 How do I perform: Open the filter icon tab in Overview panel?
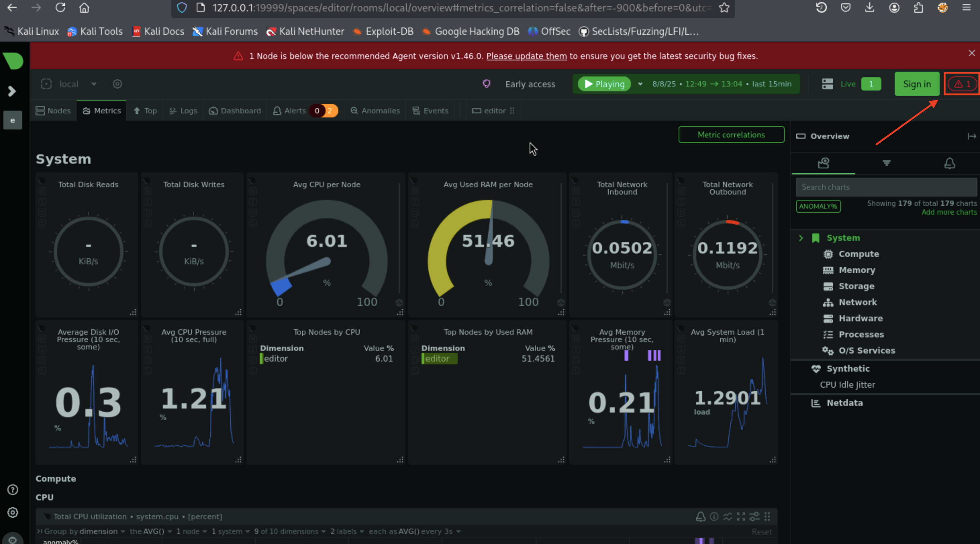coord(886,163)
